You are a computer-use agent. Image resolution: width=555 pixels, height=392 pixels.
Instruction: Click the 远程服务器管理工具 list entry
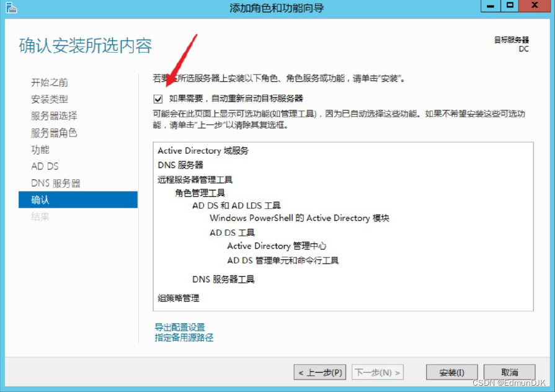pyautogui.click(x=195, y=180)
